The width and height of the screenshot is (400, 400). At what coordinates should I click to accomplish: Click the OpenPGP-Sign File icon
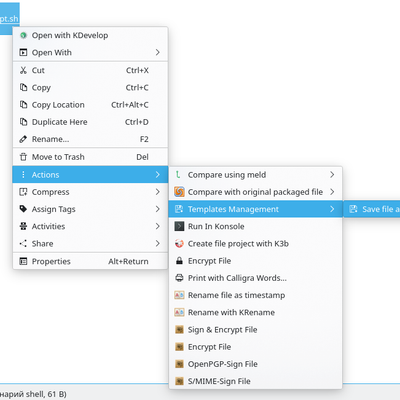(x=179, y=364)
